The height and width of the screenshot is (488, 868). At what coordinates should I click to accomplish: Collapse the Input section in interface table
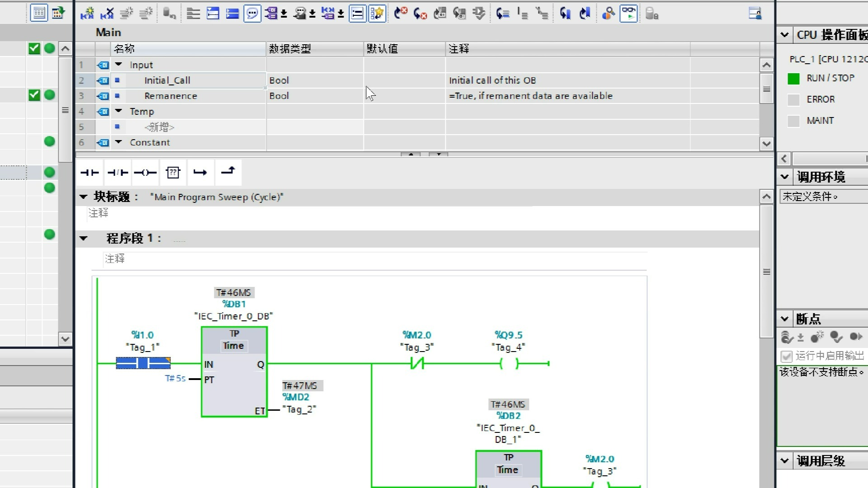pyautogui.click(x=118, y=65)
